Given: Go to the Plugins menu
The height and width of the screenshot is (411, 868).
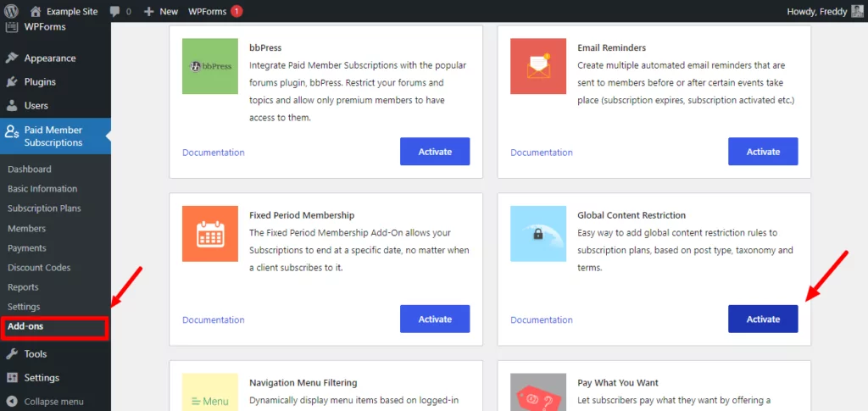Looking at the screenshot, I should (40, 82).
